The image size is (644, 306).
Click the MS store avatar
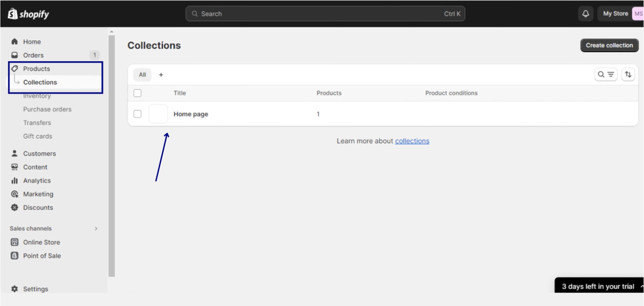[638, 14]
